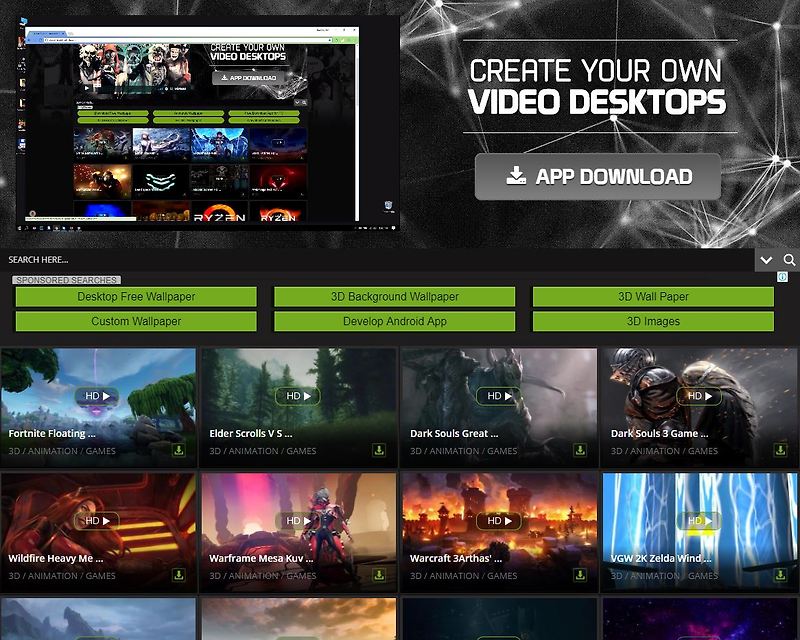Click category tags under Dark Souls Great

tap(464, 451)
